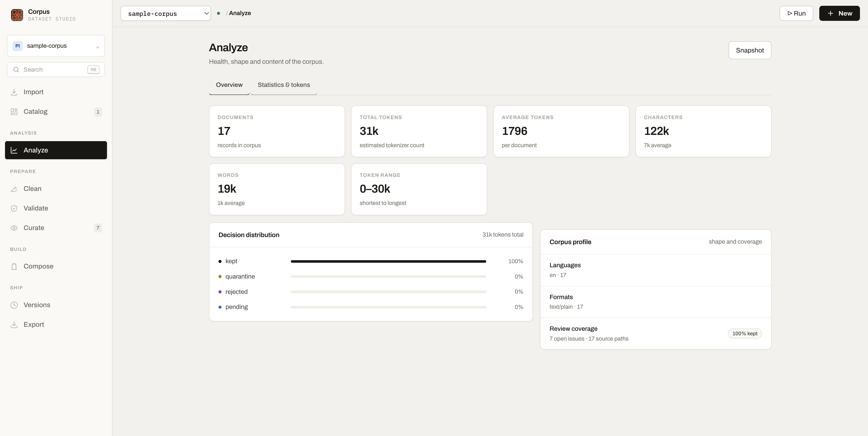Select Analyze in the sidebar
This screenshot has height=436, width=868.
tap(56, 150)
